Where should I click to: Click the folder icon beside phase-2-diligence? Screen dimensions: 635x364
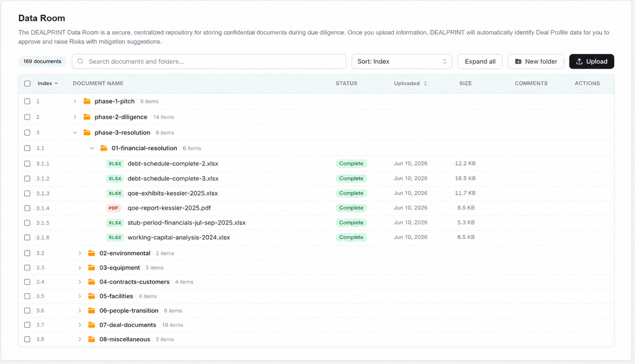point(87,117)
